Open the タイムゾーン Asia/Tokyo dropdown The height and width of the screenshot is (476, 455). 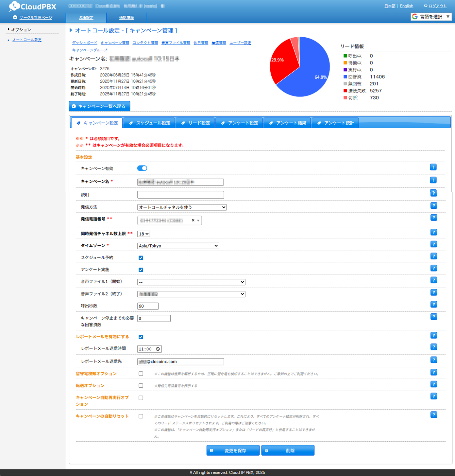point(178,246)
